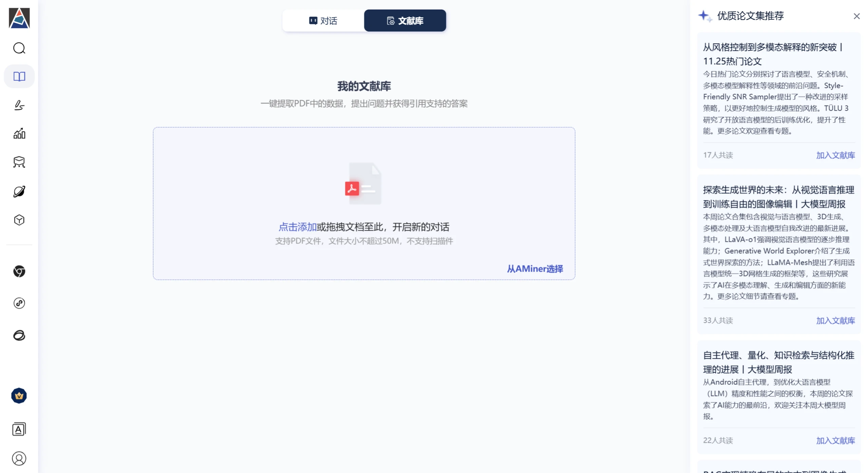868x473 pixels.
Task: Open the search magnifier icon in sidebar
Action: (x=19, y=48)
